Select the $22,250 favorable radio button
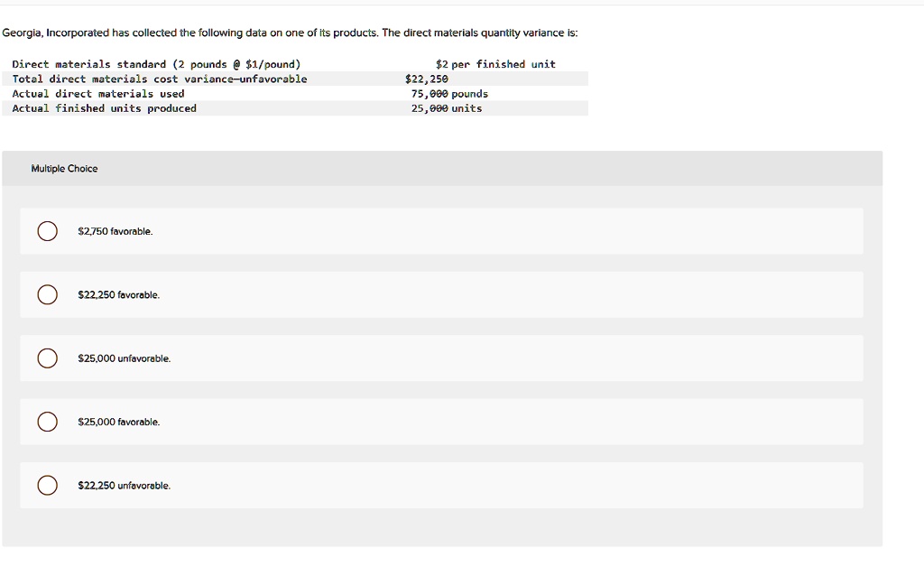The image size is (924, 567). 46,294
